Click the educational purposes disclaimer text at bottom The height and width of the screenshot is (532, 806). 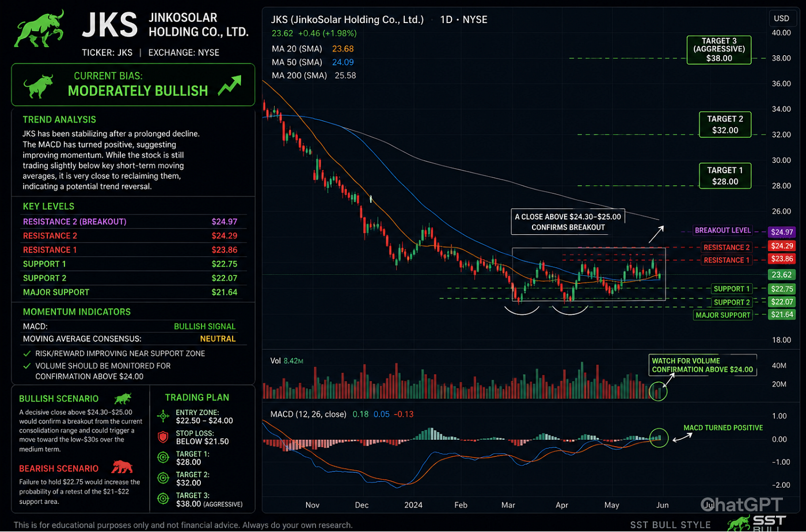pyautogui.click(x=183, y=525)
